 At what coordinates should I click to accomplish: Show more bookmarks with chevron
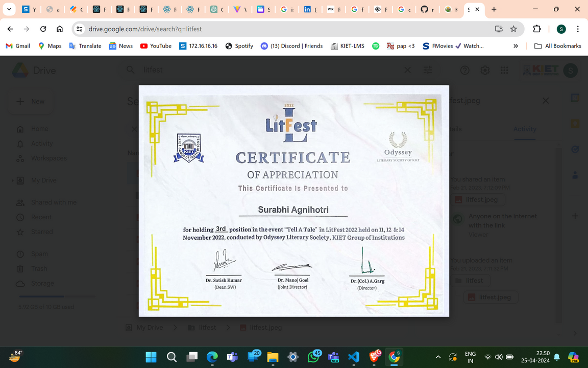[516, 46]
